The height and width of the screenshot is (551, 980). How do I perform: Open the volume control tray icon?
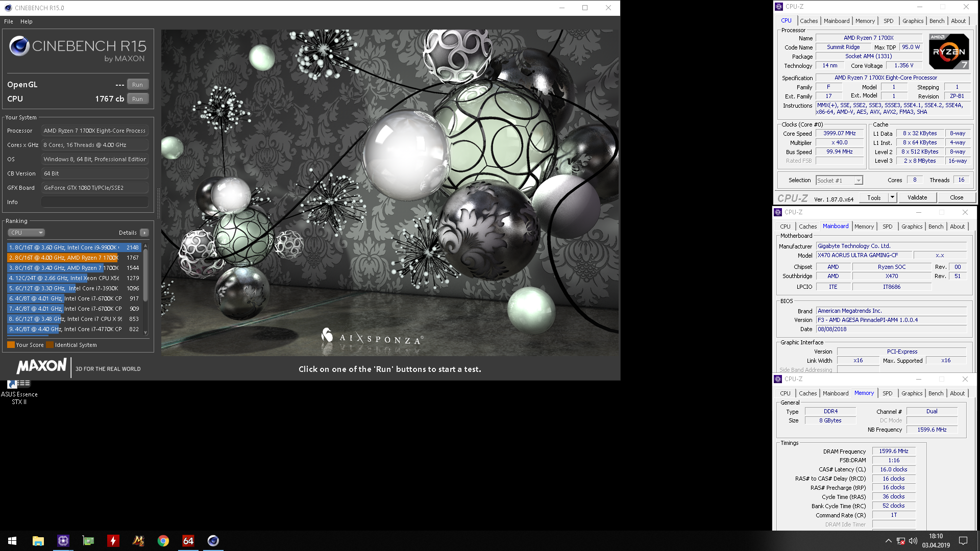[x=913, y=541]
